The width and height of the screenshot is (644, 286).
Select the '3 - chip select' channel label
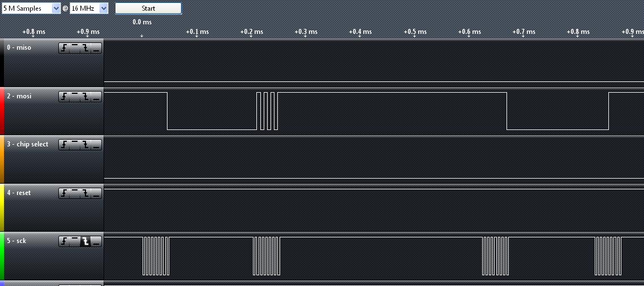[x=28, y=144]
